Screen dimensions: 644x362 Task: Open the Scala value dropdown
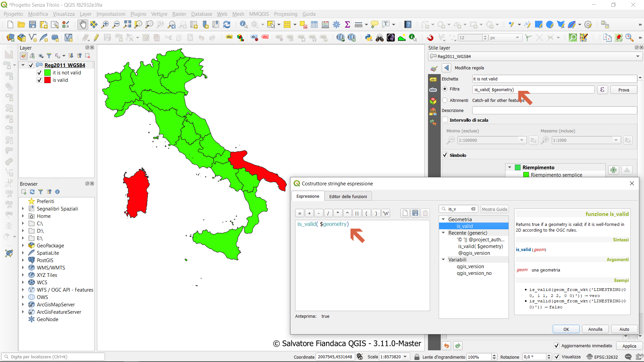coord(405,357)
